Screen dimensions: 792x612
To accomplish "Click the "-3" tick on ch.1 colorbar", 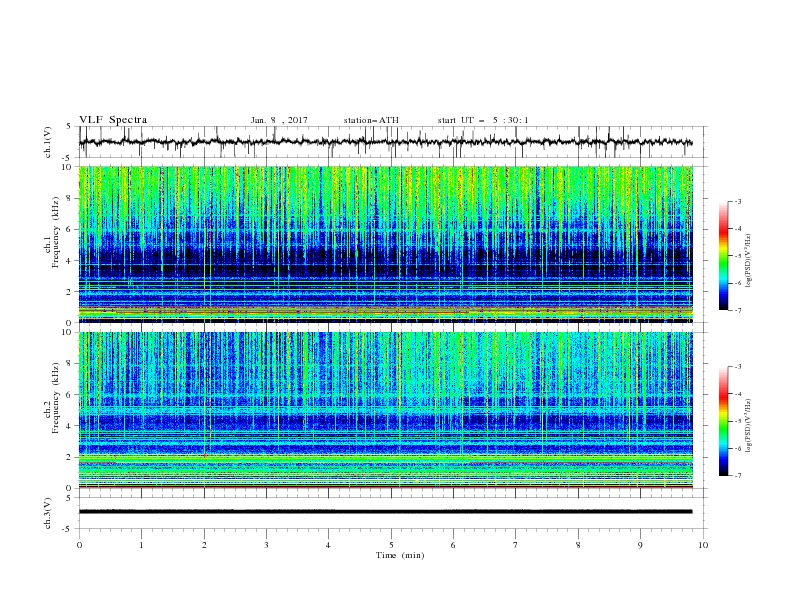I will point(737,201).
